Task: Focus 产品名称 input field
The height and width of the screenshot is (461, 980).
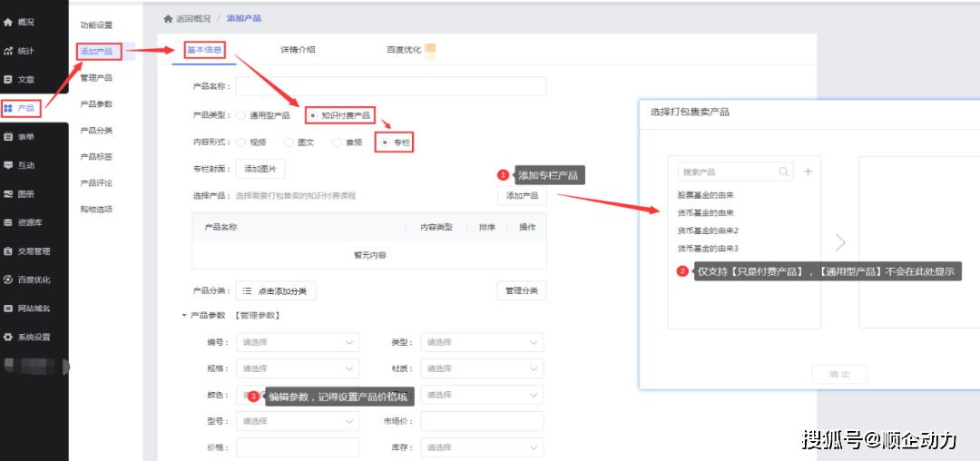Action: coord(391,86)
